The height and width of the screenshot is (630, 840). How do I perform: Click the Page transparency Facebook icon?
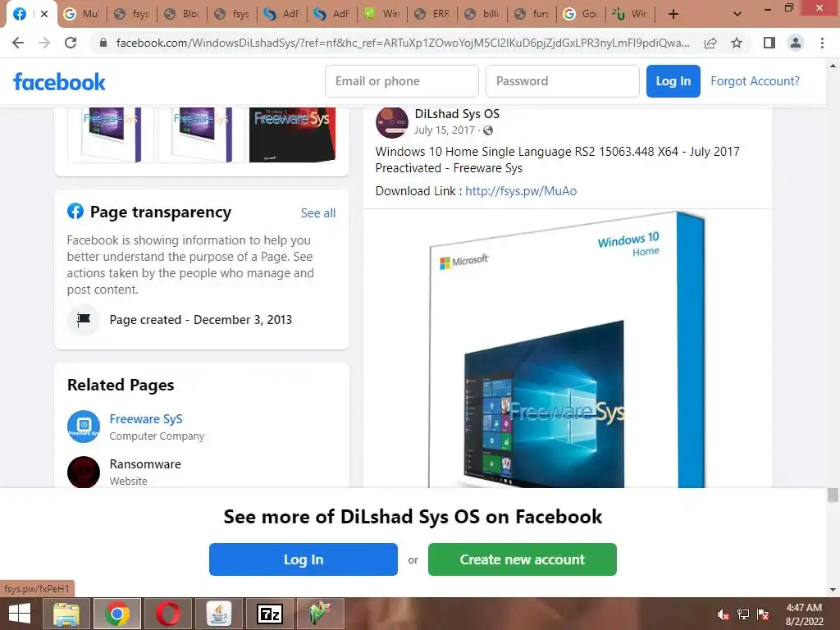pos(75,211)
